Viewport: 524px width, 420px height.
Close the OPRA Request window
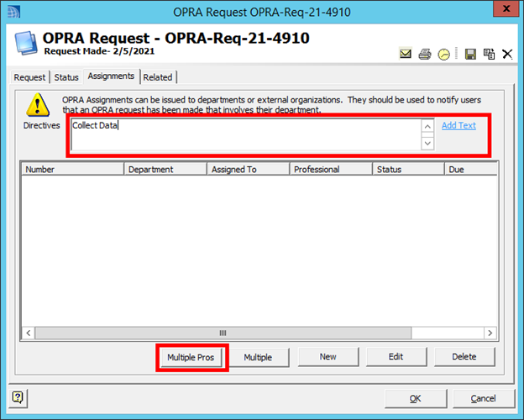tap(506, 8)
